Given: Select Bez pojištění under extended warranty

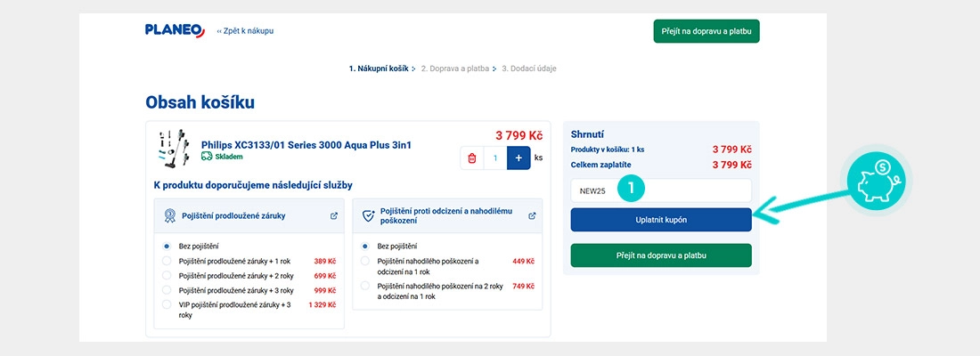Looking at the screenshot, I should click(167, 246).
